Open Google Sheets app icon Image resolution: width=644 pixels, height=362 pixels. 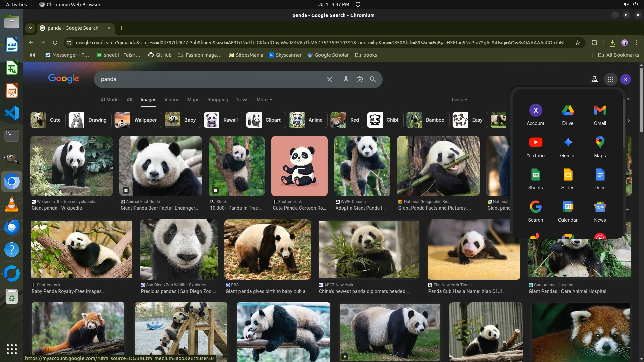click(x=535, y=179)
